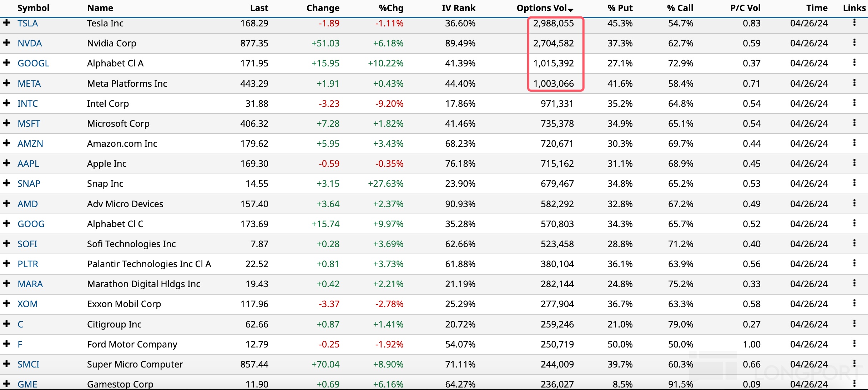Open three-dot links menu for NVDA
Viewport: 868px width, 390px height.
[x=854, y=43]
